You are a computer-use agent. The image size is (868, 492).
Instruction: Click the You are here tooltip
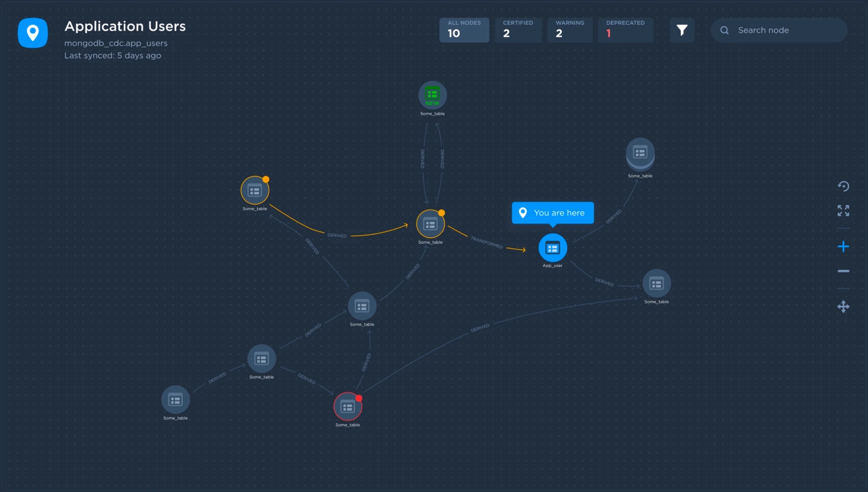pyautogui.click(x=552, y=213)
